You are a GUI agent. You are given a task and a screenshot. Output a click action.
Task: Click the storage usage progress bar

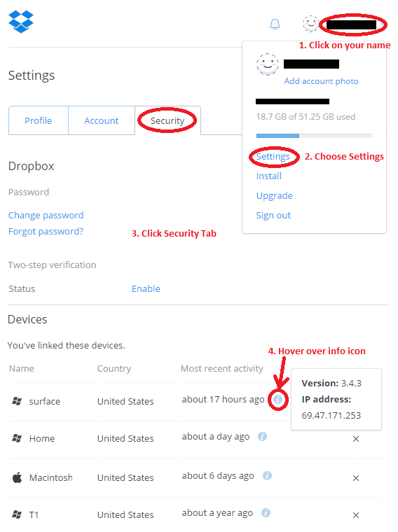point(314,136)
